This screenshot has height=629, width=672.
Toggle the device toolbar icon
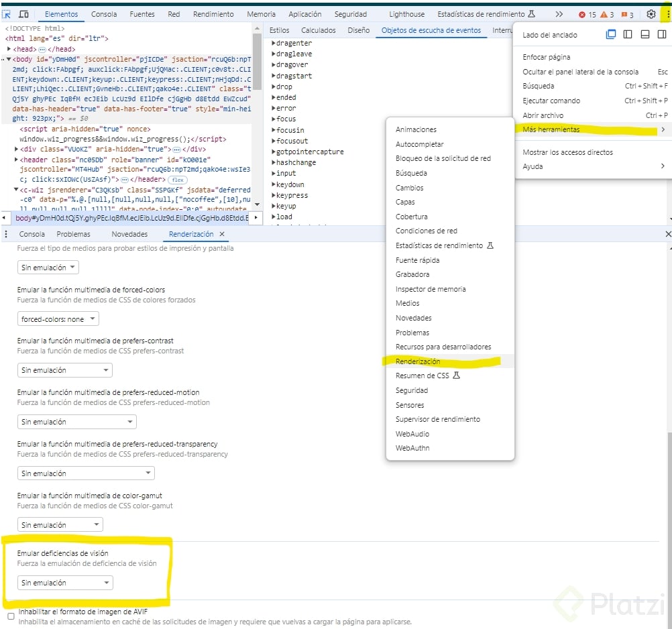click(x=23, y=14)
